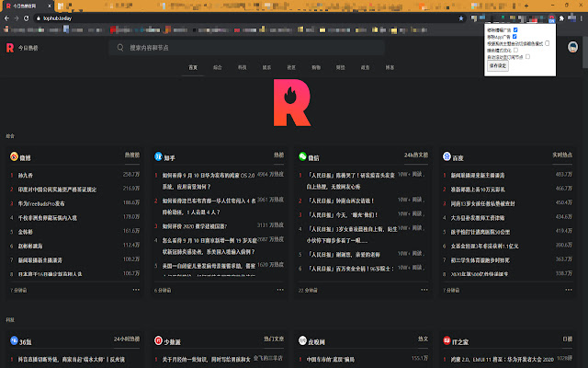Open 微信 second 人民日报 article
The height and width of the screenshot is (368, 588).
pos(341,201)
